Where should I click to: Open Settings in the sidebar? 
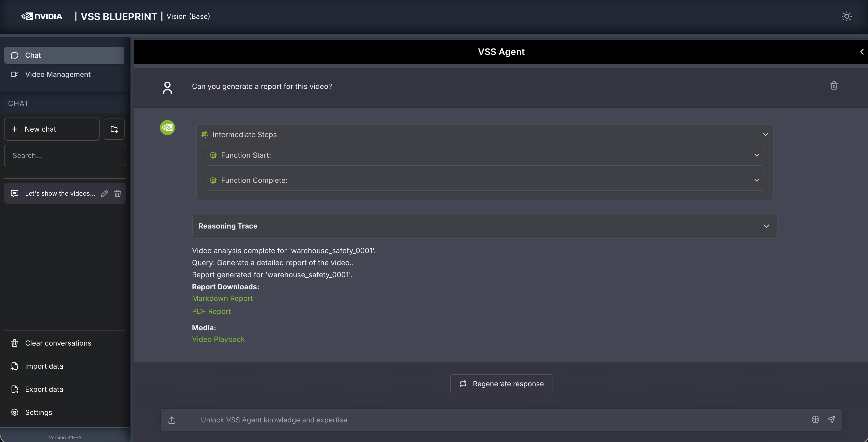(x=38, y=412)
